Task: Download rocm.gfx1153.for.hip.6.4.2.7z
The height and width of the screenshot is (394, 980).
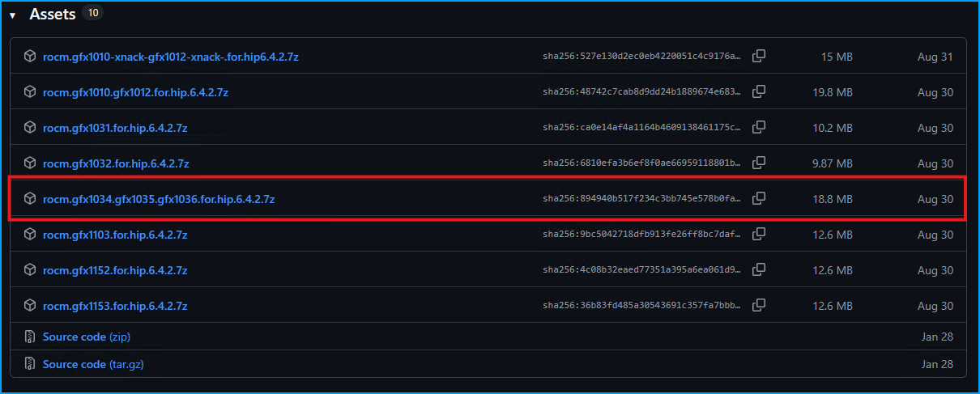Action: 115,306
